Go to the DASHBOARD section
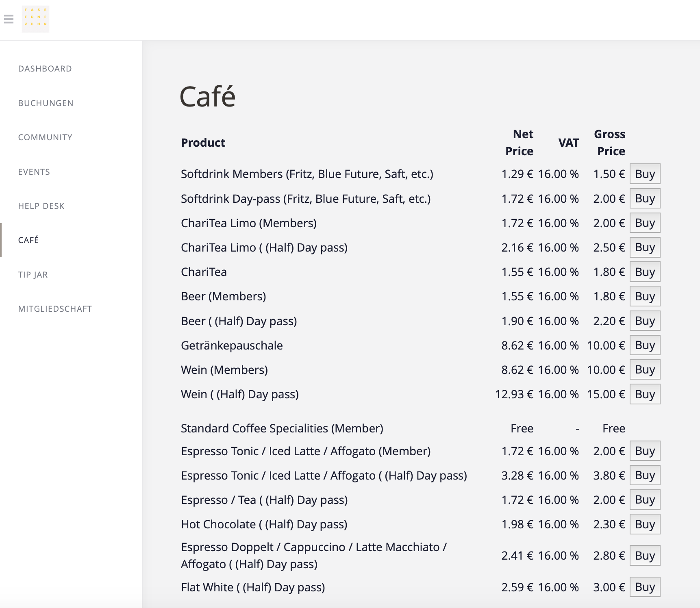This screenshot has width=700, height=608. click(x=44, y=68)
